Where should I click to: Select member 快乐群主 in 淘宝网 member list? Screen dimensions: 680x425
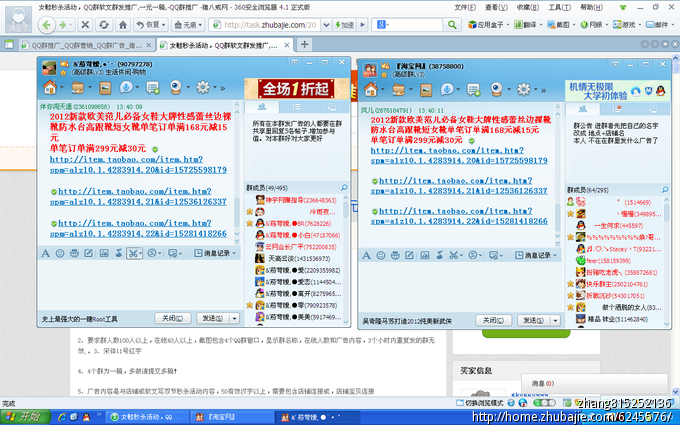[618, 284]
